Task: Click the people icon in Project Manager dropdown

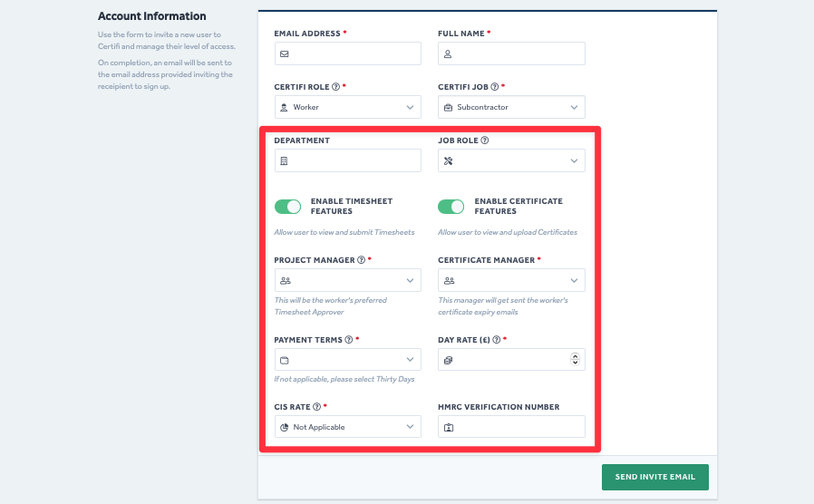Action: 285,281
